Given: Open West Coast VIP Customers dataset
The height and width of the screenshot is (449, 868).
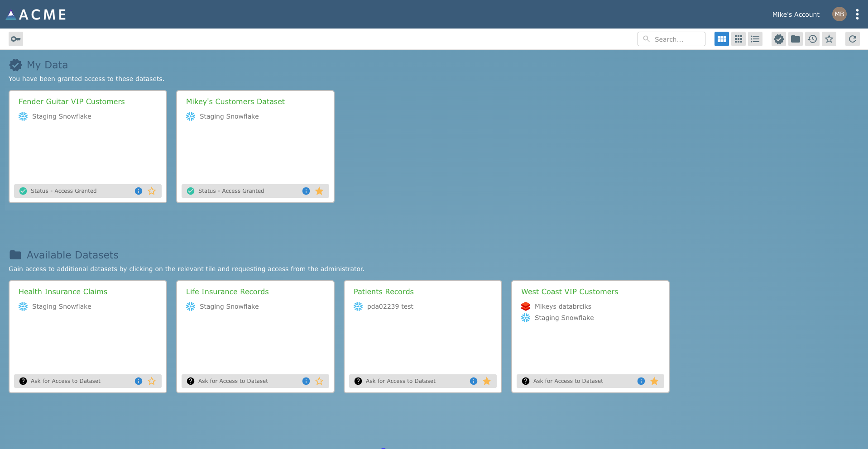Looking at the screenshot, I should click(570, 291).
